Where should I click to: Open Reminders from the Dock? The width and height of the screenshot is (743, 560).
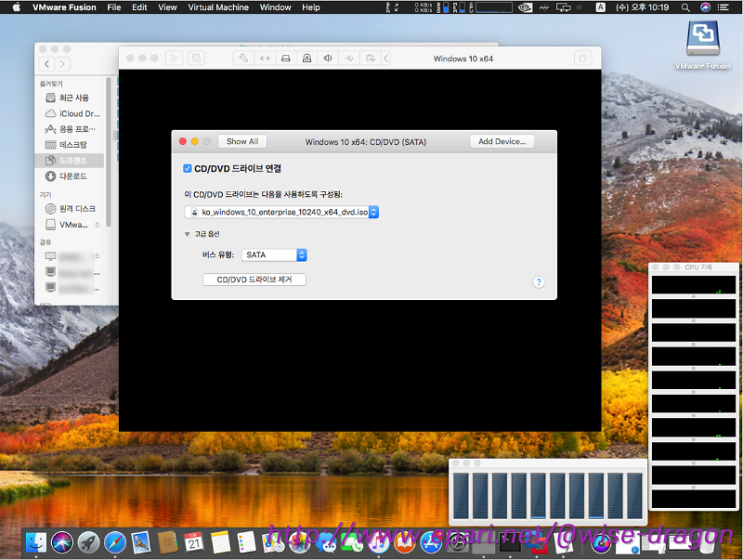(x=246, y=542)
